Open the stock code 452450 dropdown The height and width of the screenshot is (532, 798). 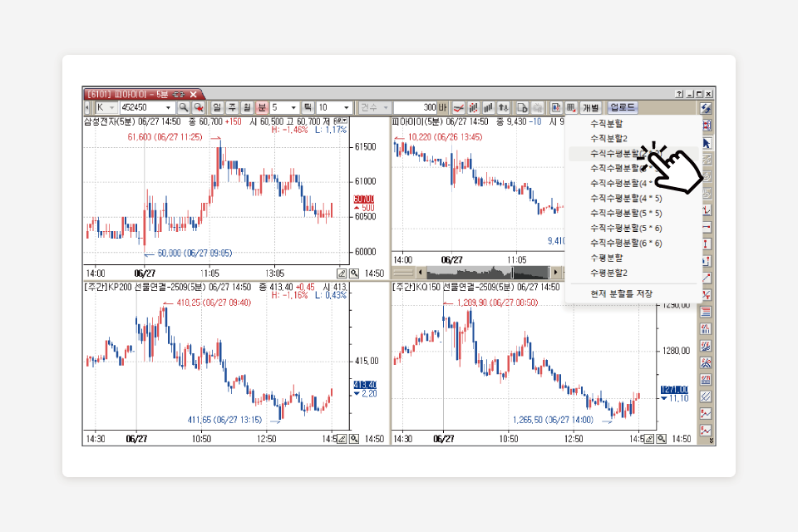click(x=168, y=108)
